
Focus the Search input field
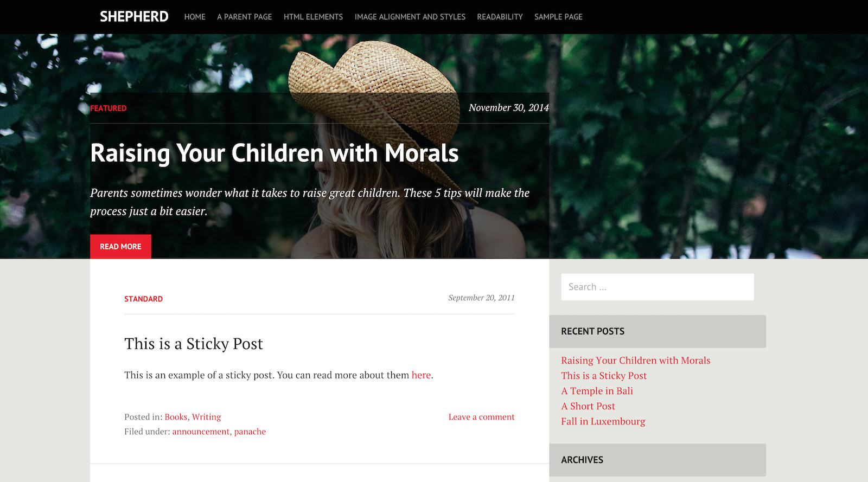[x=658, y=287]
